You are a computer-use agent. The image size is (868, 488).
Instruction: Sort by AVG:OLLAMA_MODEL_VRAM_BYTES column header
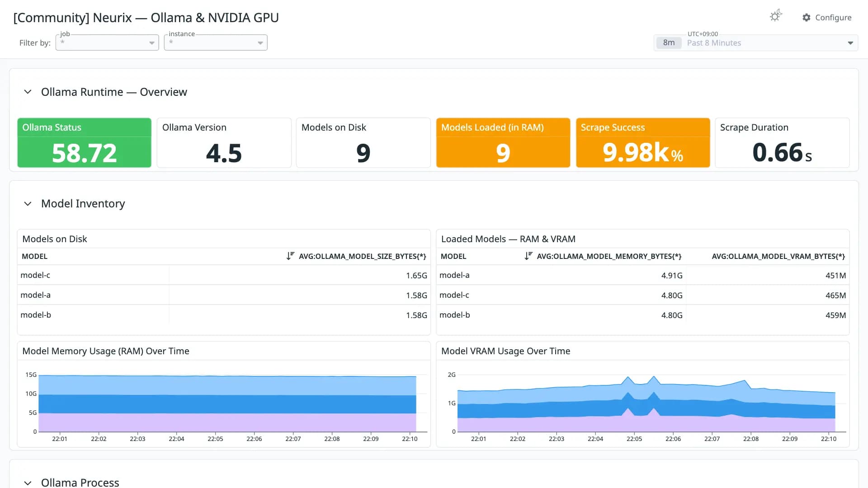coord(778,256)
